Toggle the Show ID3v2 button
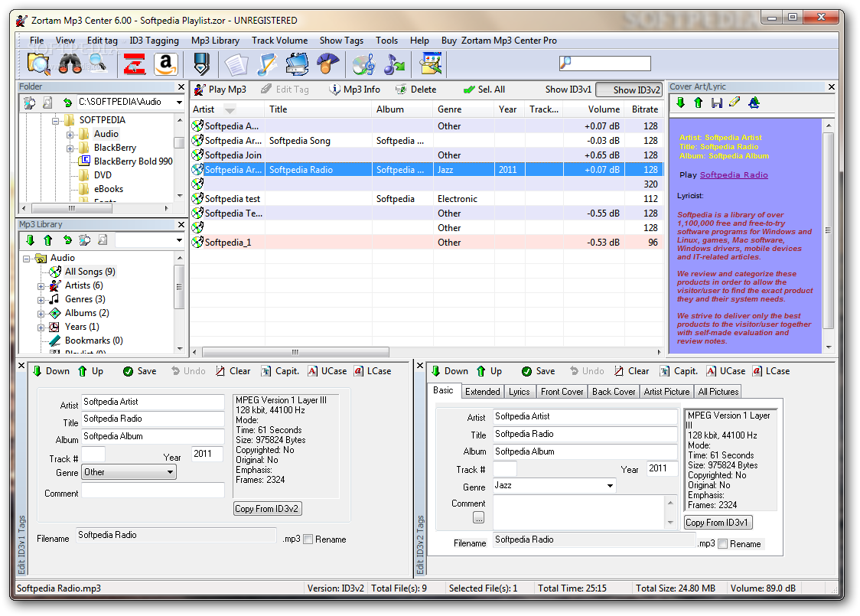The image size is (860, 616). [x=628, y=90]
